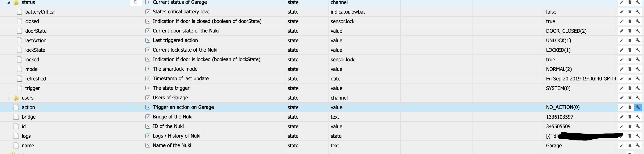
Task: Click the copy icon beside status folder
Action: 136,2
